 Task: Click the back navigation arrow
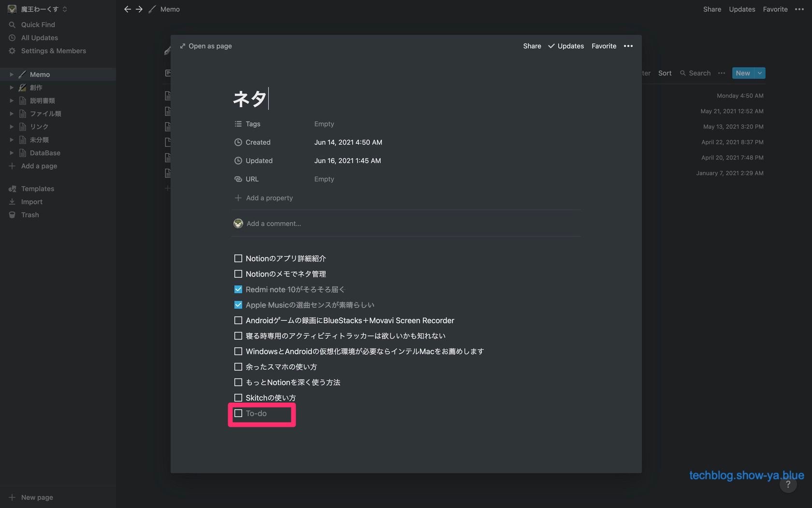pos(127,9)
